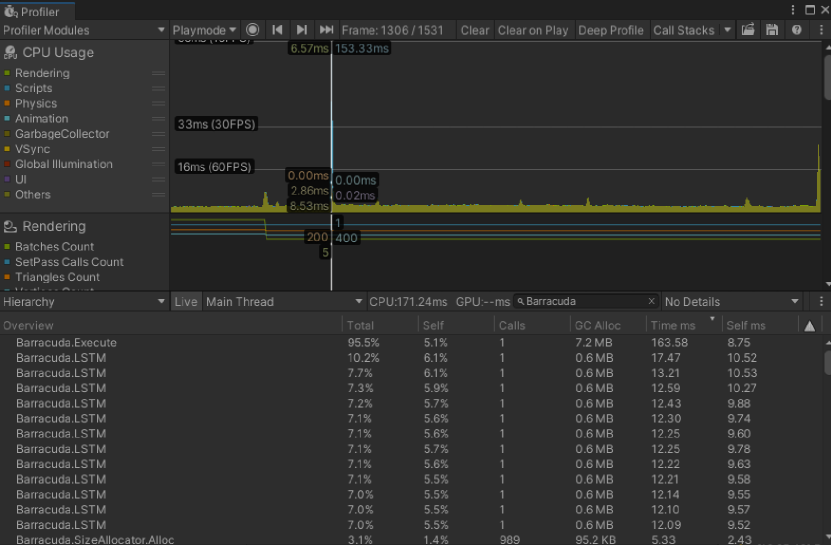Open the No Details dropdown

(732, 301)
